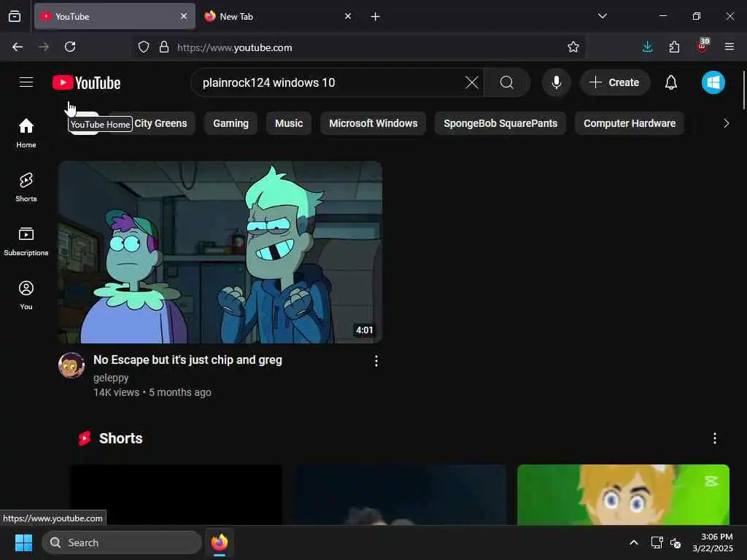Click the magnifier search button

click(507, 82)
